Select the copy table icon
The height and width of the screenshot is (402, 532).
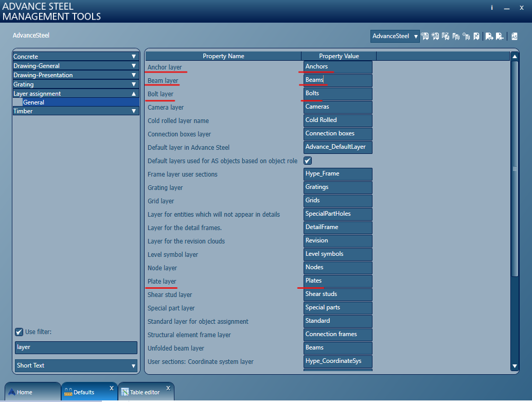(445, 36)
